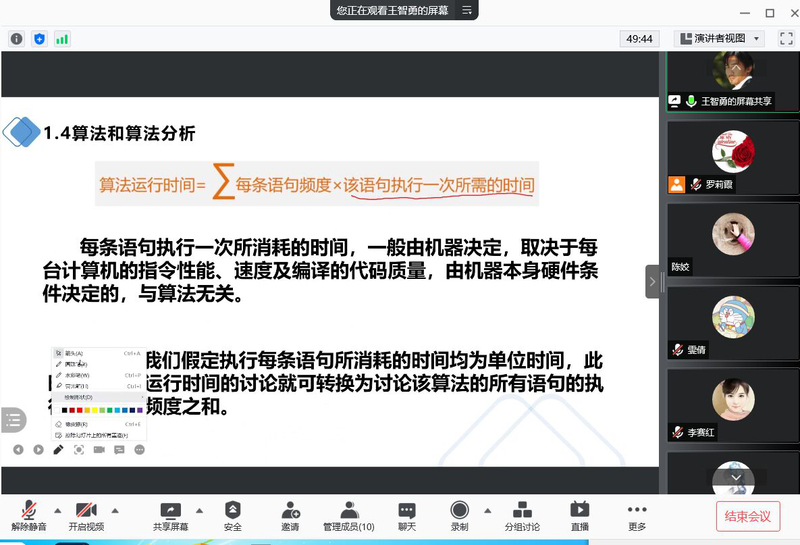The height and width of the screenshot is (545, 800).
Task: Pick the purple ink color swatch
Action: 140,410
